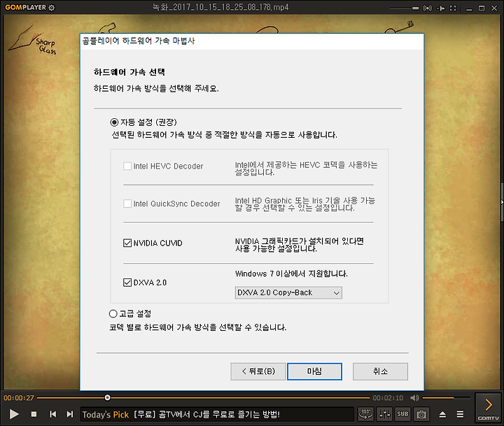
Task: Open the GOMTV side panel arrow
Action: pyautogui.click(x=489, y=407)
